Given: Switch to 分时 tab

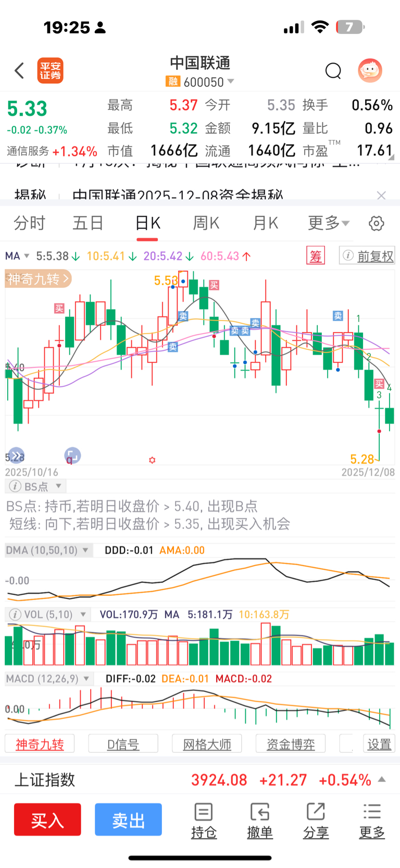Looking at the screenshot, I should tap(29, 223).
